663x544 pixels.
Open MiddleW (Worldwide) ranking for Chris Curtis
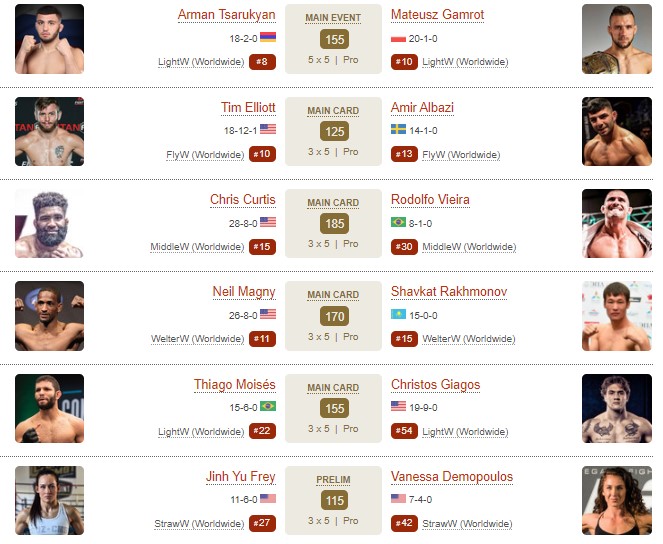click(x=197, y=247)
